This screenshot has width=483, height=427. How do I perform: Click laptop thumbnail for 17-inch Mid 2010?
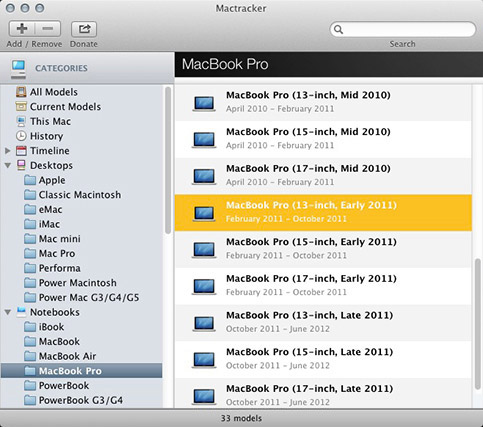click(x=204, y=177)
